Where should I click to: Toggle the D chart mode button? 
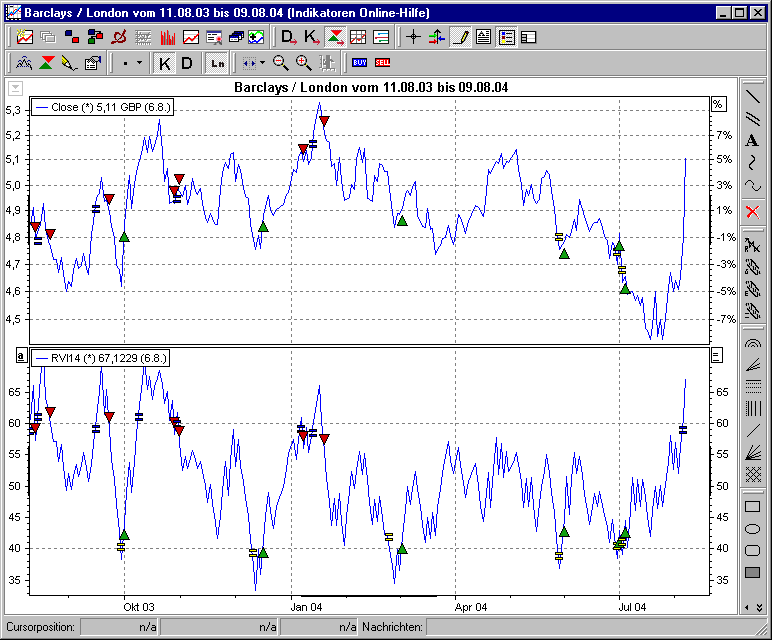pos(186,63)
